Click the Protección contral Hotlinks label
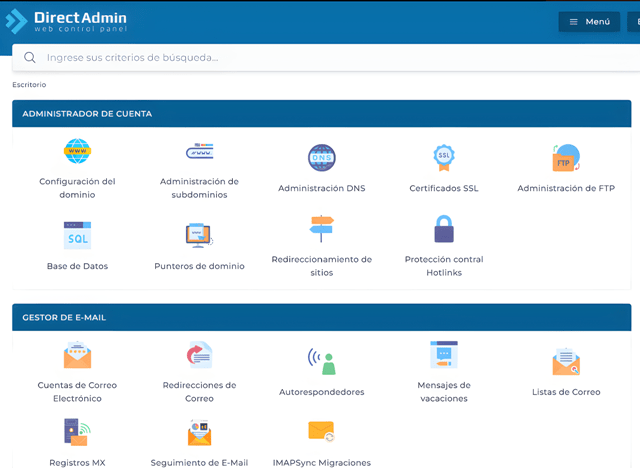 [x=444, y=266]
